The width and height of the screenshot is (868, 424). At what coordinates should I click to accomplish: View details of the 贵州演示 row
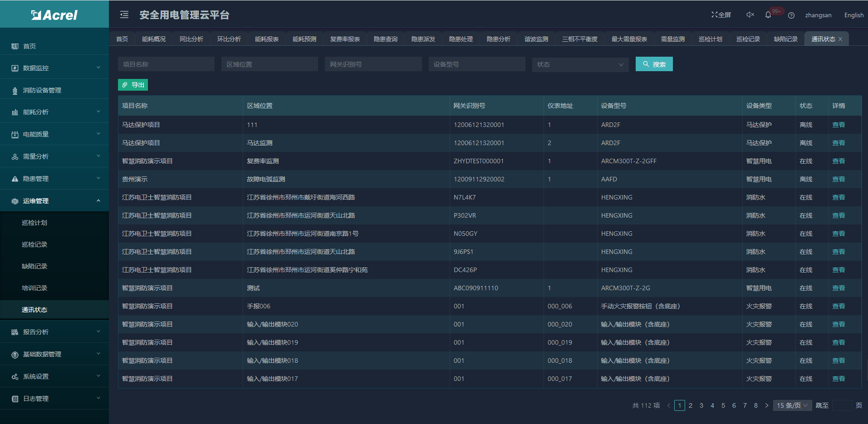click(x=838, y=179)
